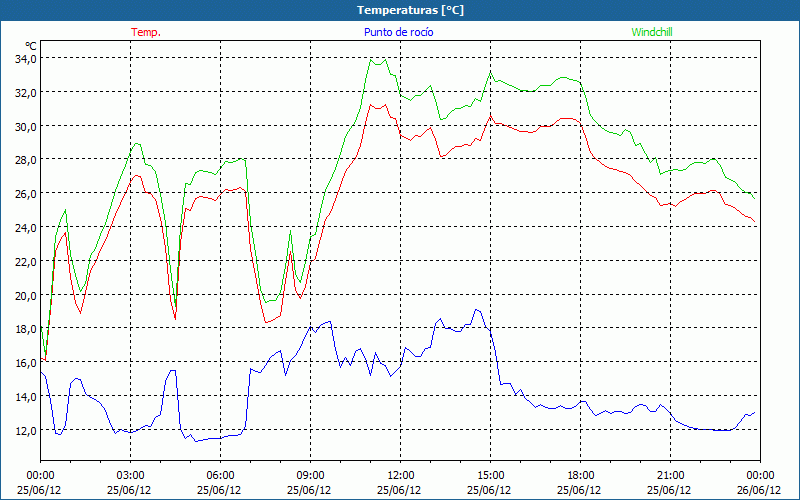Viewport: 800px width, 500px height.
Task: Click the 06:00 time axis label
Action: click(219, 476)
